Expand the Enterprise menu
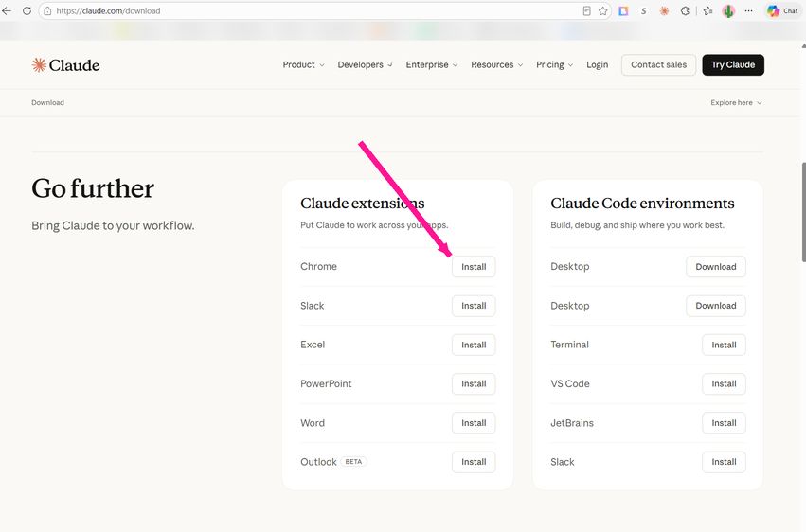 pos(431,64)
